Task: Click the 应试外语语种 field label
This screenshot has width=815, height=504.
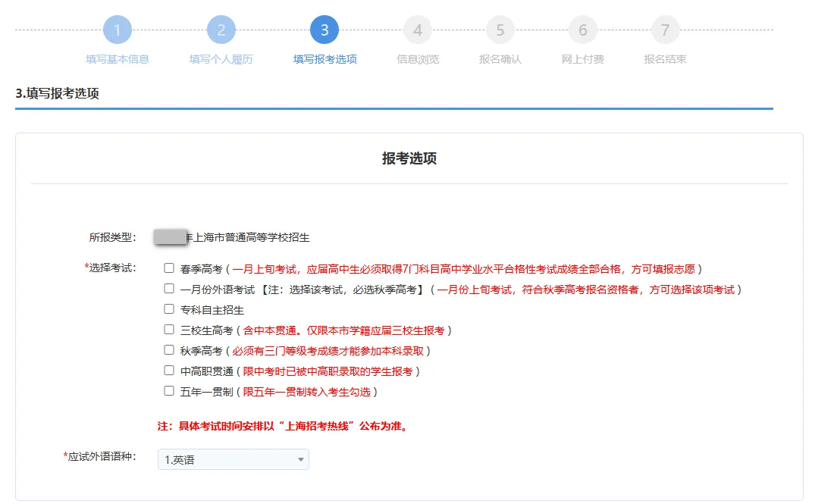Action: [100, 457]
